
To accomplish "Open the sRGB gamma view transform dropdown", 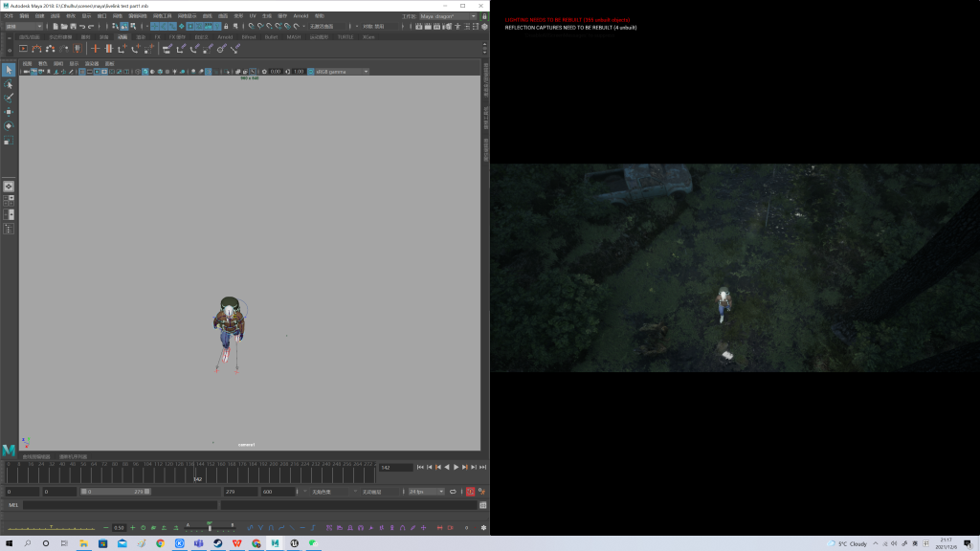I will [x=342, y=71].
